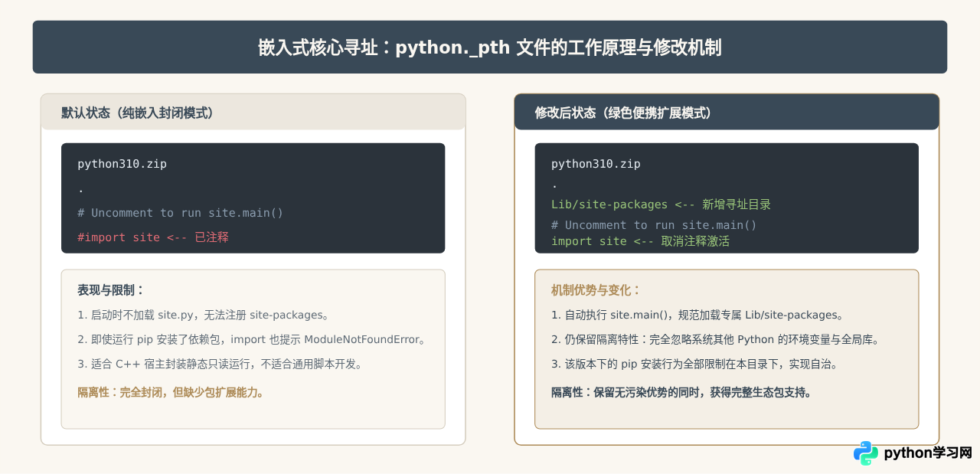The height and width of the screenshot is (474, 980).
Task: Click the 表现与限制： heading
Action: pyautogui.click(x=111, y=290)
